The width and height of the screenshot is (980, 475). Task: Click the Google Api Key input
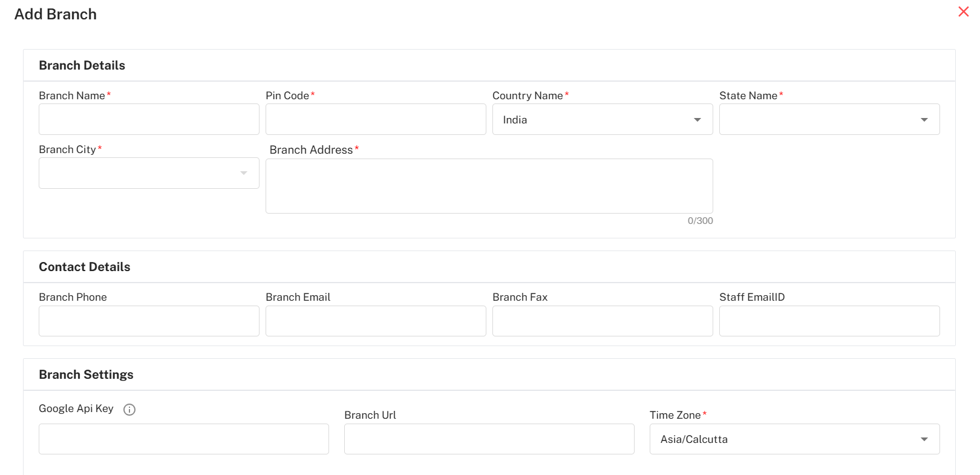183,439
